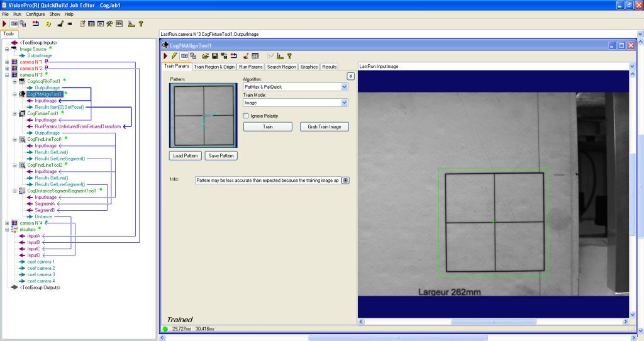The image size is (644, 341).
Task: Click the floppy disk save icon in tool toolbar
Action: [214, 56]
